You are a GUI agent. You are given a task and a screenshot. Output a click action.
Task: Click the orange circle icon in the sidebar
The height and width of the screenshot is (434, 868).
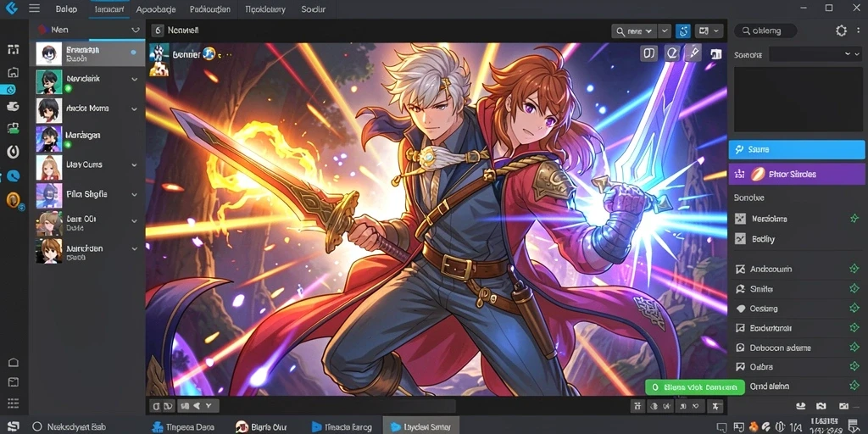14,200
